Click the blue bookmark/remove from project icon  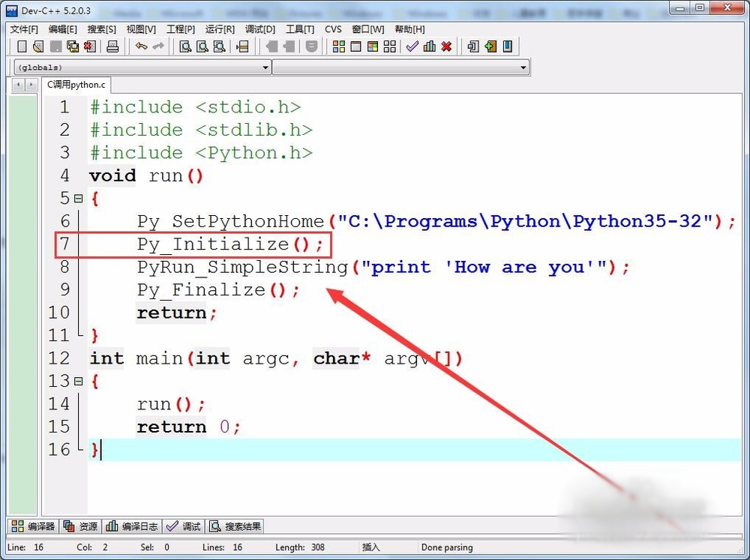tap(508, 46)
